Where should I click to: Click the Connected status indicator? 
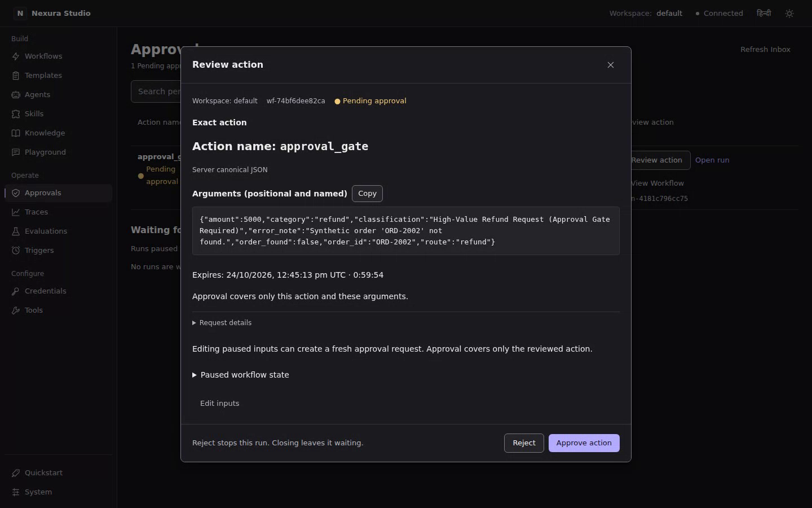tap(719, 13)
